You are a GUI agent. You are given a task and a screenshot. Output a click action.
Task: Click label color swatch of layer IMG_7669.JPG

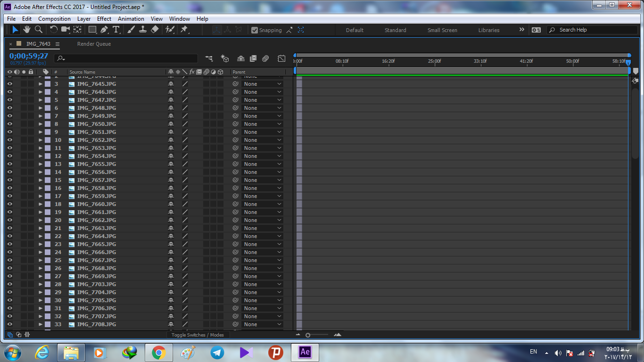point(48,276)
